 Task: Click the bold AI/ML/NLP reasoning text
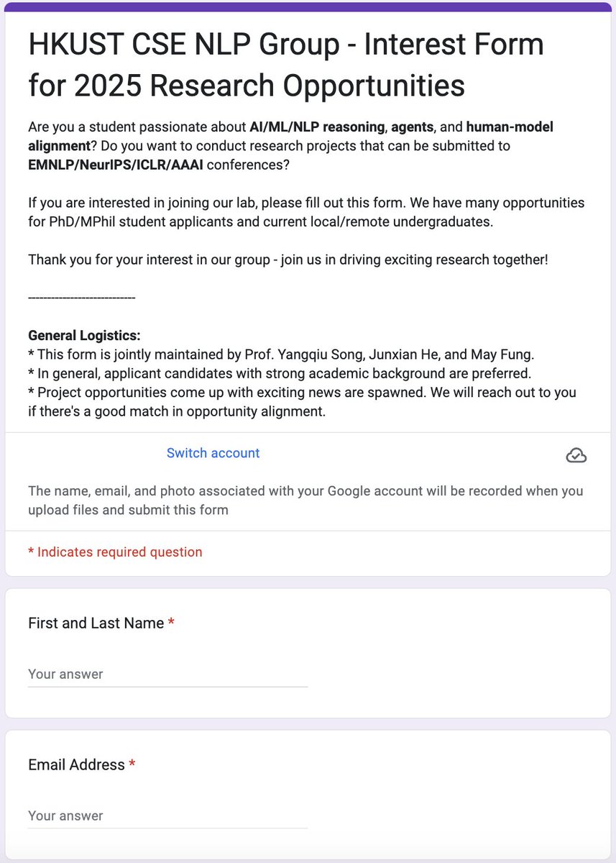click(x=317, y=127)
